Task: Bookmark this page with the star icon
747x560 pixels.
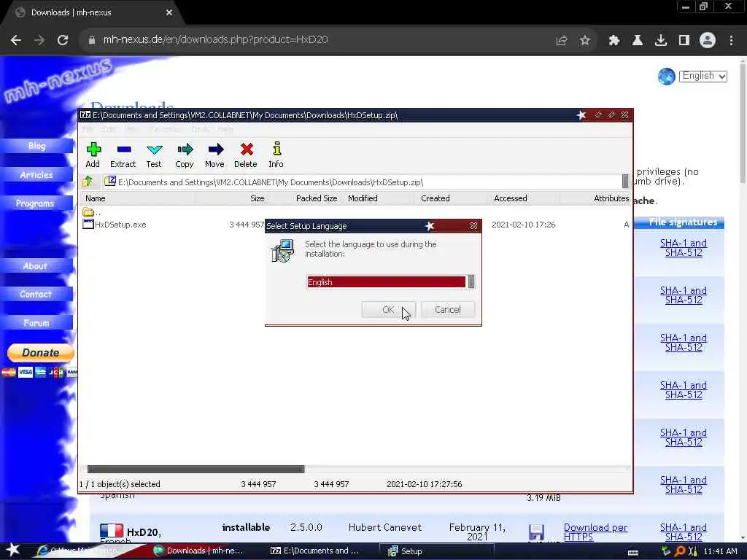Action: click(585, 40)
